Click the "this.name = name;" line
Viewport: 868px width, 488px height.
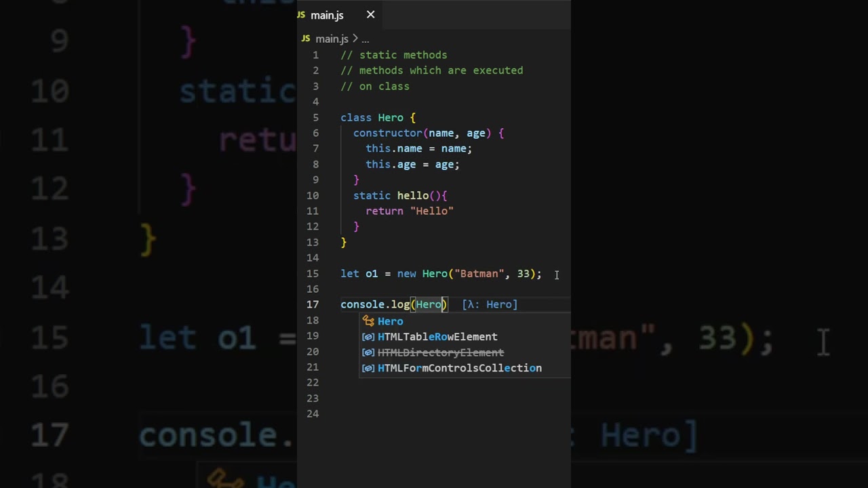coord(419,149)
